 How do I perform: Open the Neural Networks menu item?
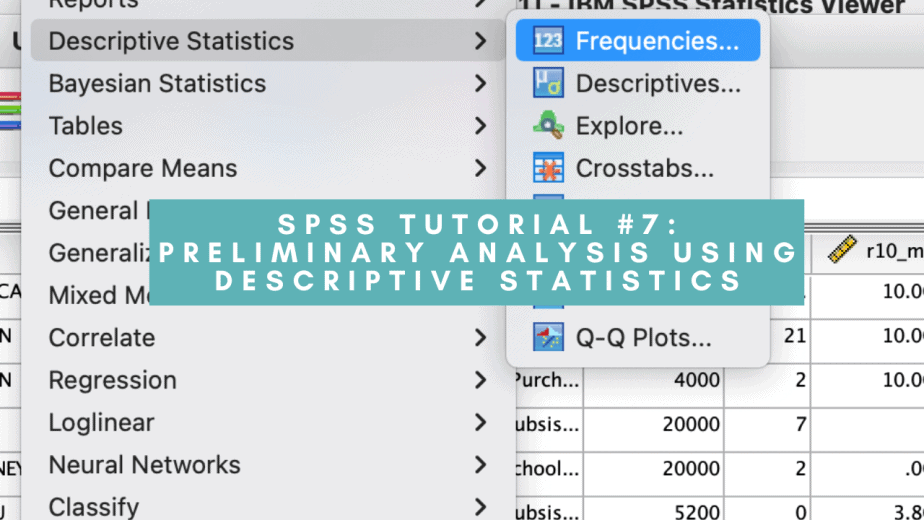point(268,465)
